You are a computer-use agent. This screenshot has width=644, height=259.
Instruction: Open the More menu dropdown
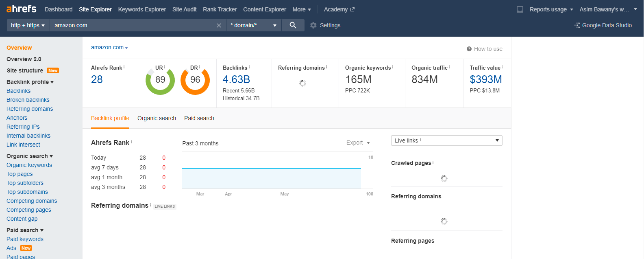point(302,9)
